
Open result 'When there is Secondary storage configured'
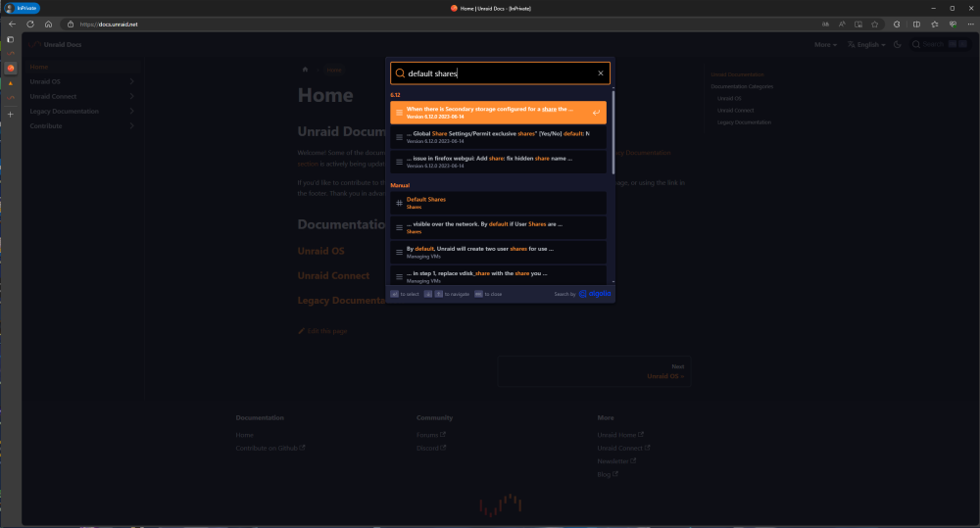(498, 113)
